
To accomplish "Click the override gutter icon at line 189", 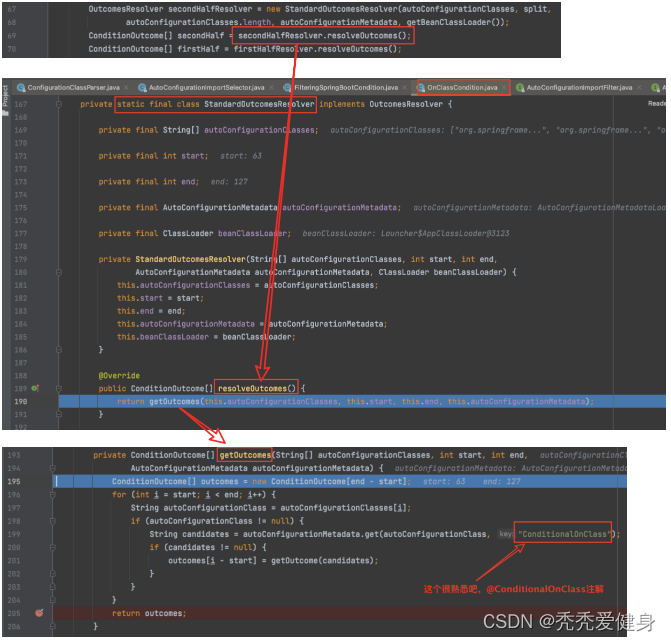I will [35, 388].
